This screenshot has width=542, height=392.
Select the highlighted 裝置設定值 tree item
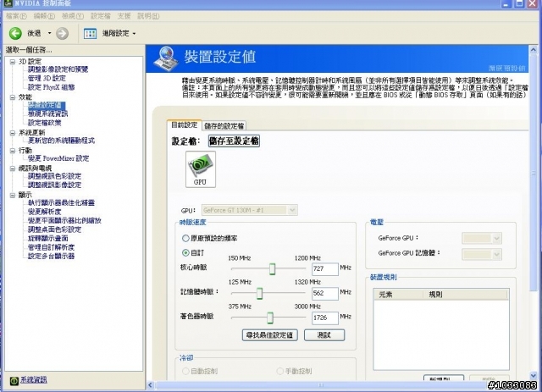(46, 105)
